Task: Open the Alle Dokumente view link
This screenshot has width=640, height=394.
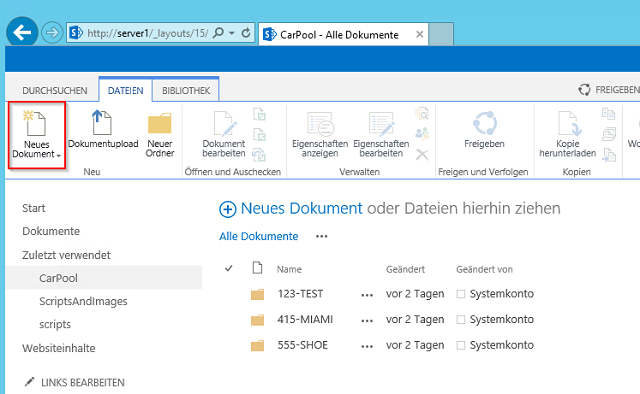Action: [x=258, y=236]
